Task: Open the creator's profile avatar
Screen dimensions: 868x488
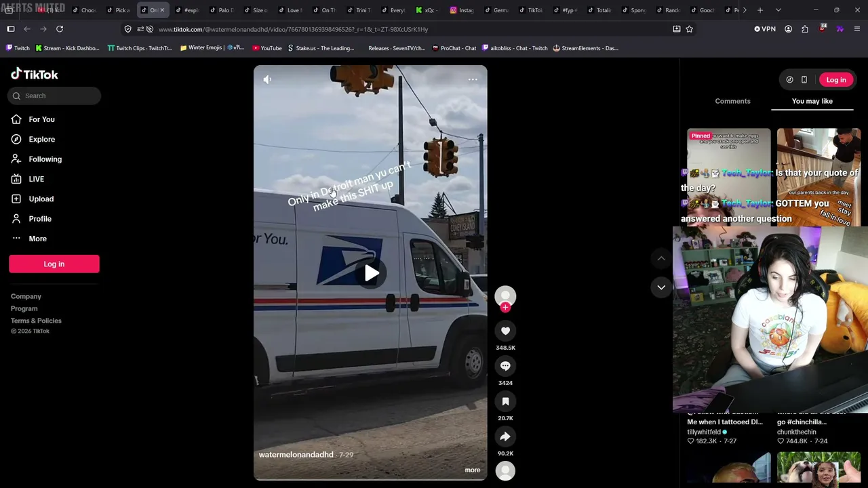Action: pos(505,296)
